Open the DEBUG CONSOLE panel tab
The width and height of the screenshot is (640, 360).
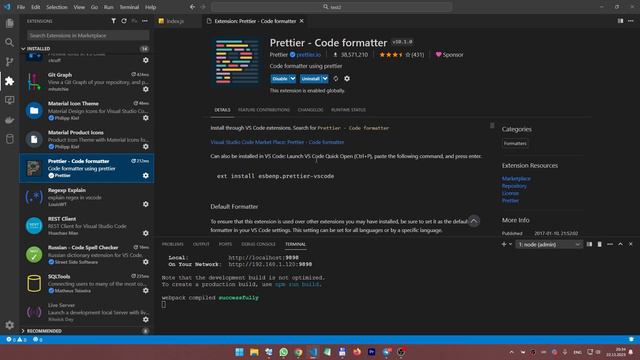click(258, 244)
